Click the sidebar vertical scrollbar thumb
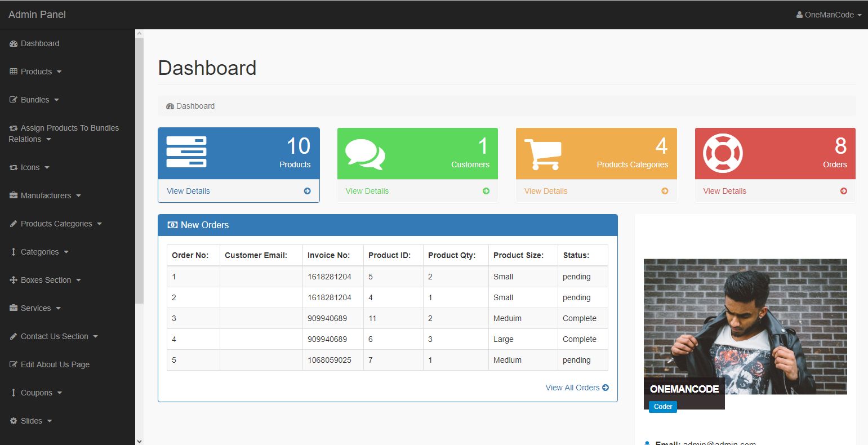Image resolution: width=868 pixels, height=445 pixels. coord(140,171)
